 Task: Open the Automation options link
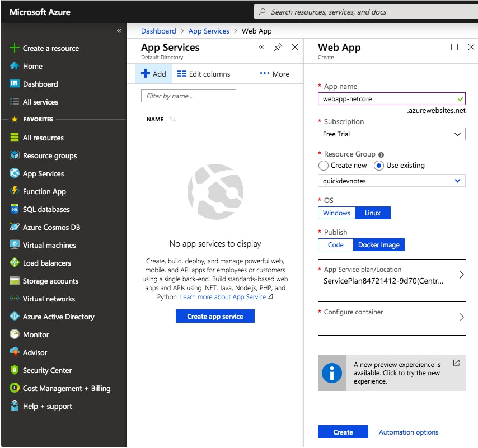coord(409,432)
